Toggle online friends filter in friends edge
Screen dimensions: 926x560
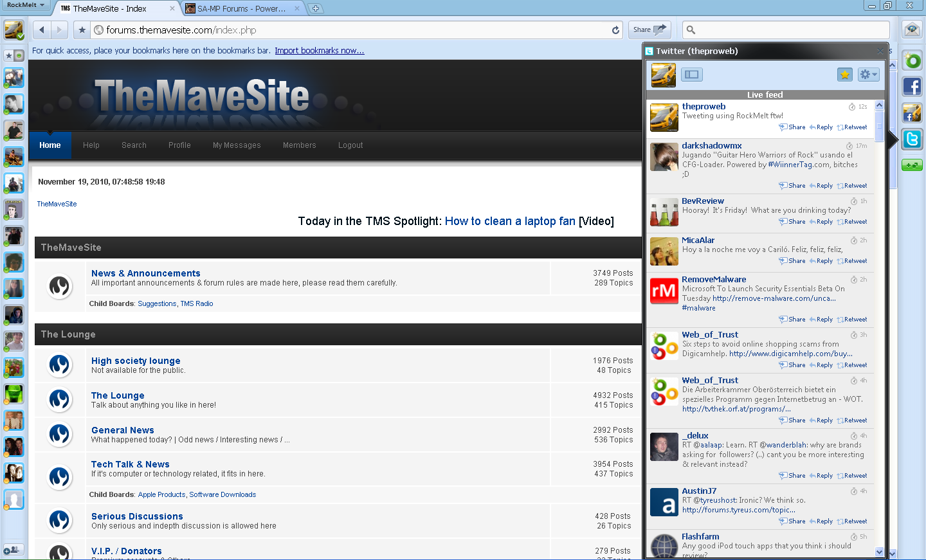[19, 56]
